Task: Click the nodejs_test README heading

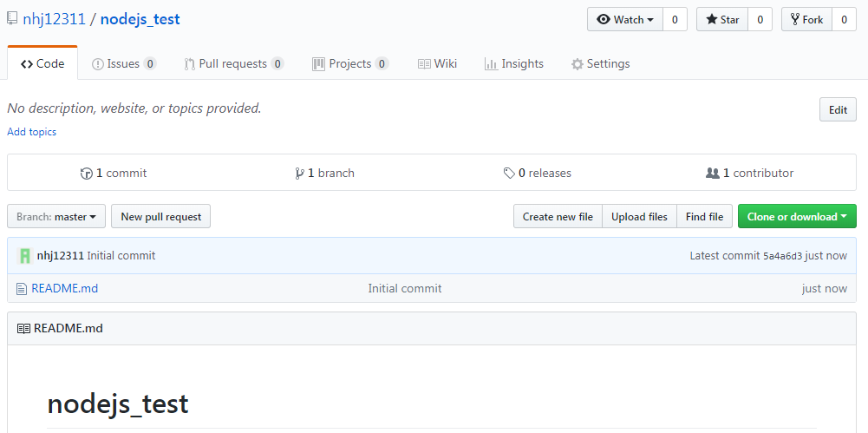Action: pos(118,403)
